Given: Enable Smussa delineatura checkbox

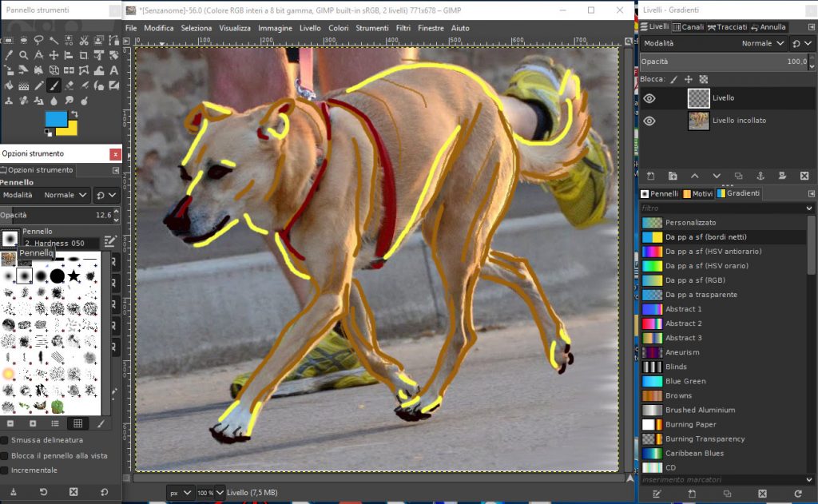Looking at the screenshot, I should (x=5, y=440).
